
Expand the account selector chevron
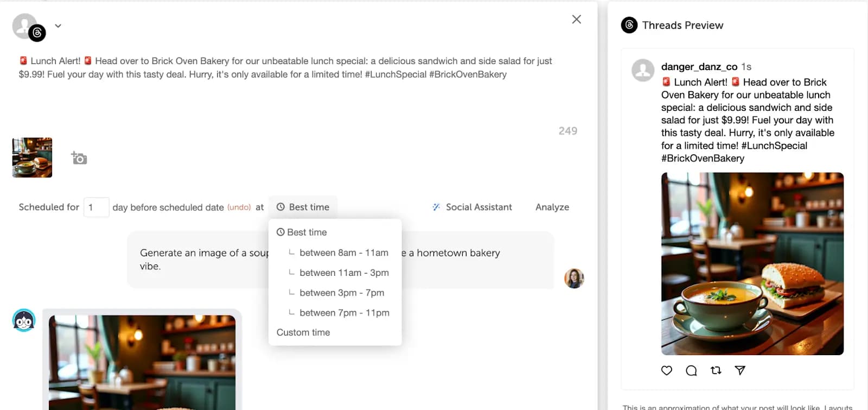click(58, 26)
